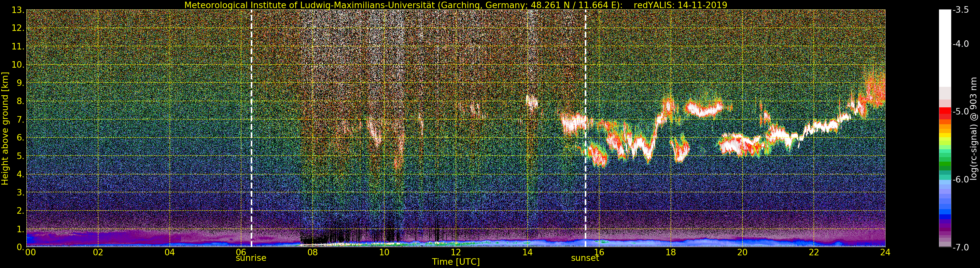Click the 12 km height tick label

(x=18, y=28)
